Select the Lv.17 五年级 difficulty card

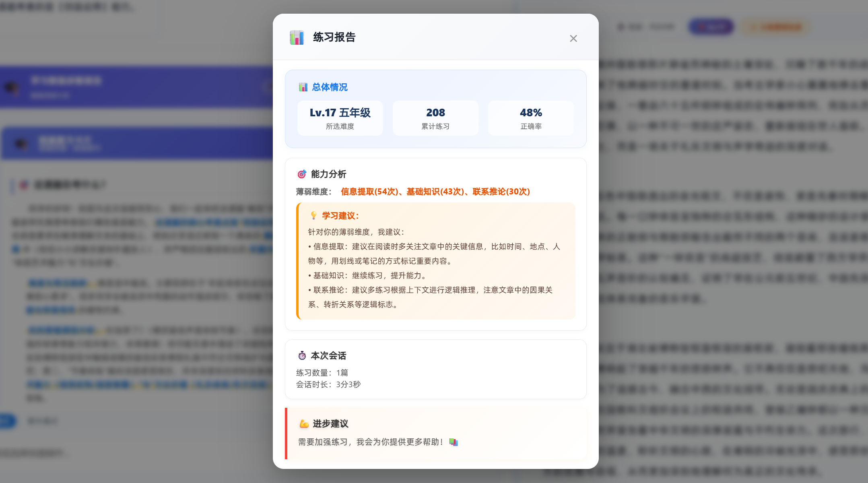(x=340, y=118)
